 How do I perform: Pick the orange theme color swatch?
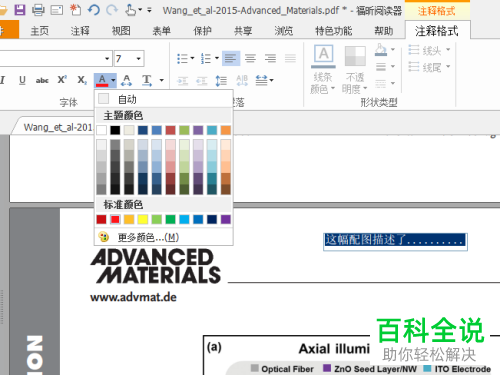point(226,130)
